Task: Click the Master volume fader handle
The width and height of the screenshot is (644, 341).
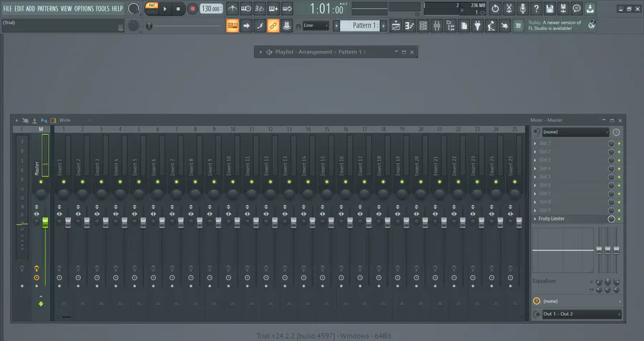Action: pos(45,223)
